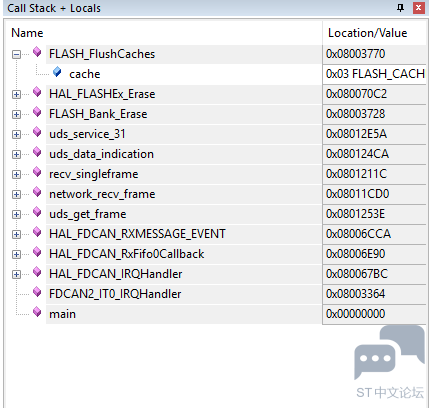Click the HAL_FLASHEx_Erase function icon
Screen dimensions: 433x408
coord(37,92)
